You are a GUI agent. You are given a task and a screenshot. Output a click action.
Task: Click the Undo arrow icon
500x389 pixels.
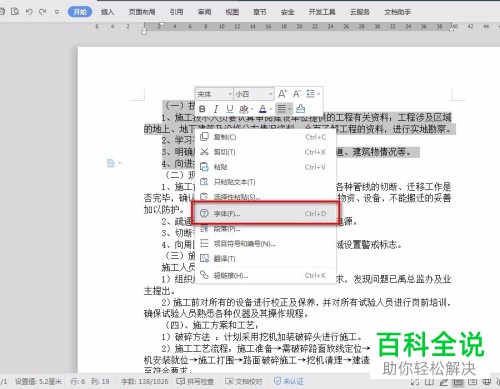click(x=29, y=12)
